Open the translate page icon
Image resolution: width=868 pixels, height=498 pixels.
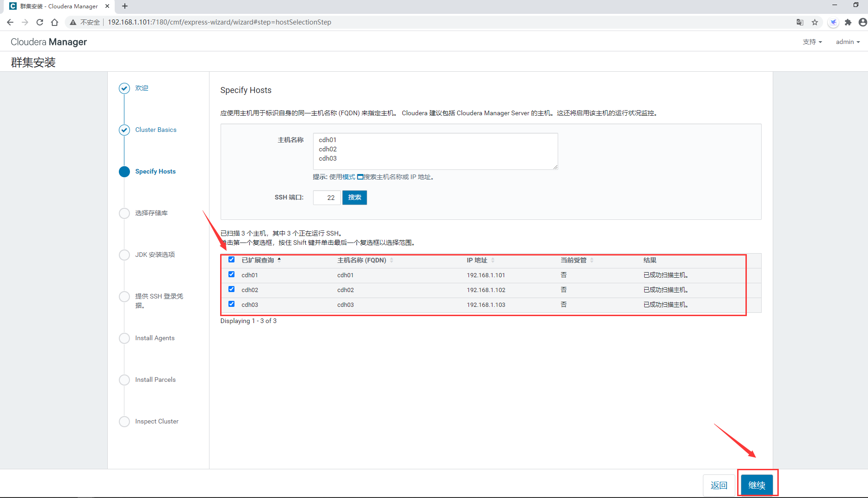click(x=800, y=22)
